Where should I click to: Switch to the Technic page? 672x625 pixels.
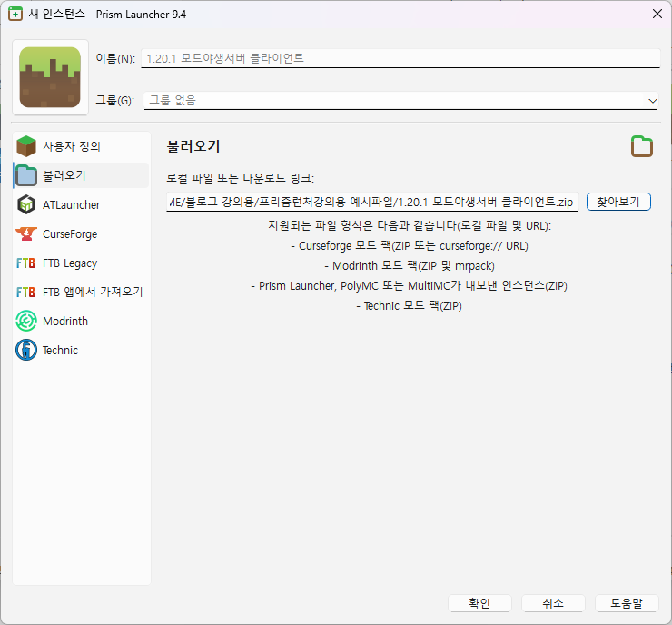point(82,351)
